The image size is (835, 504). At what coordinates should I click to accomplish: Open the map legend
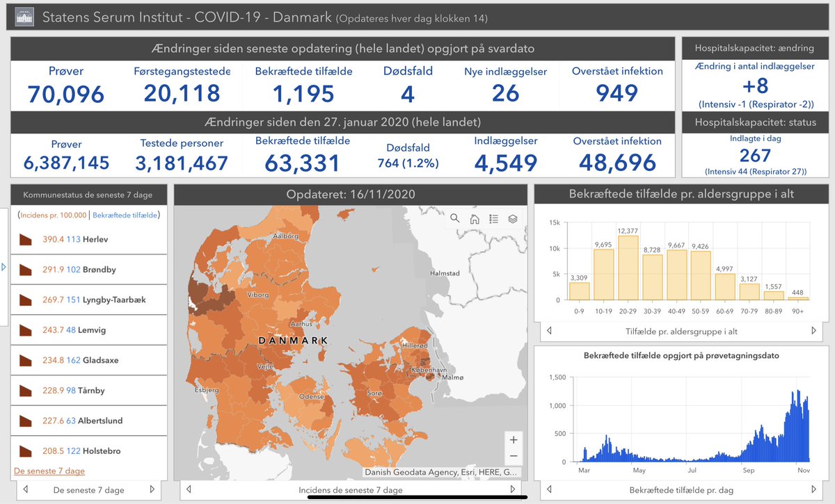493,218
